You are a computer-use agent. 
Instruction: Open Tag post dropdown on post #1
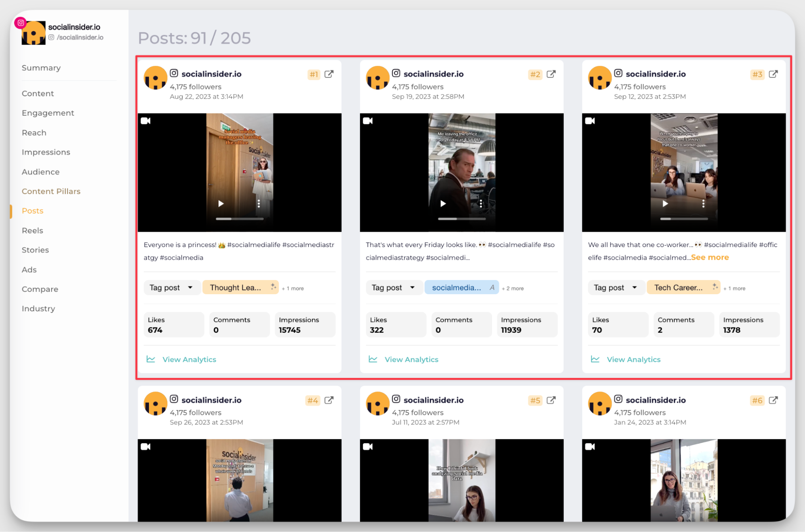click(x=172, y=288)
